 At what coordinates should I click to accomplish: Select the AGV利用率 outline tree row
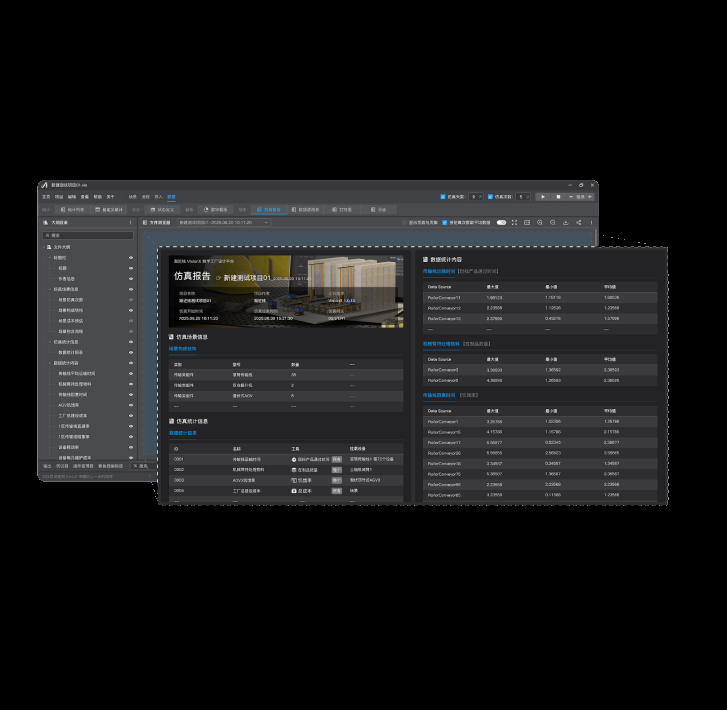(88, 405)
